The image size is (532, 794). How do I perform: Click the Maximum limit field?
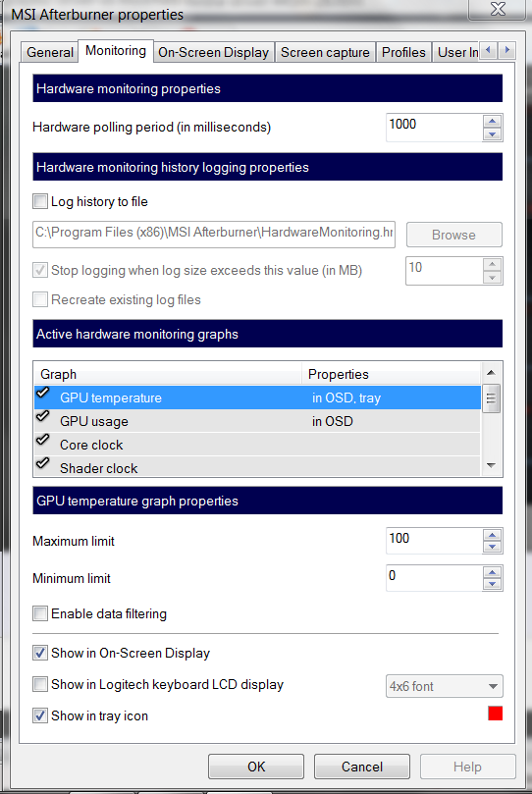[x=434, y=541]
